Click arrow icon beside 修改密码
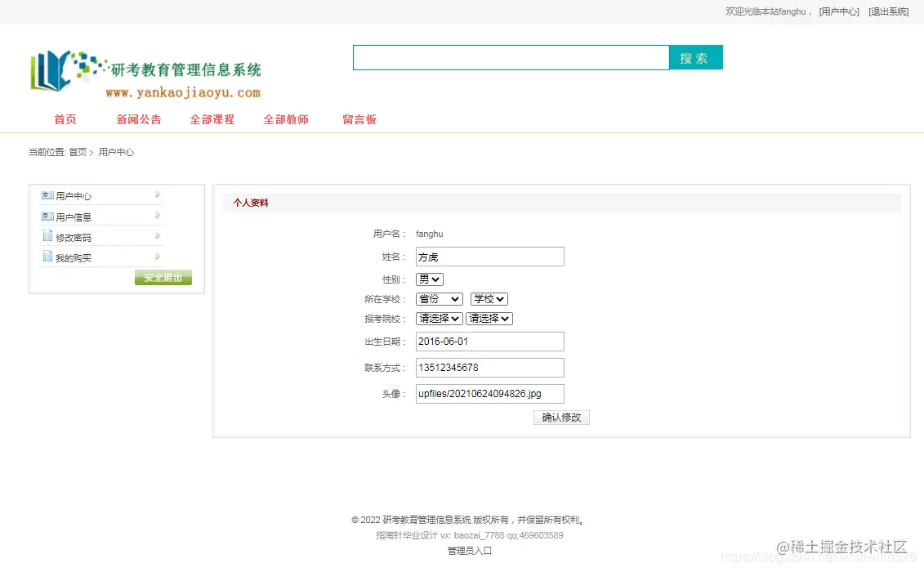 158,236
